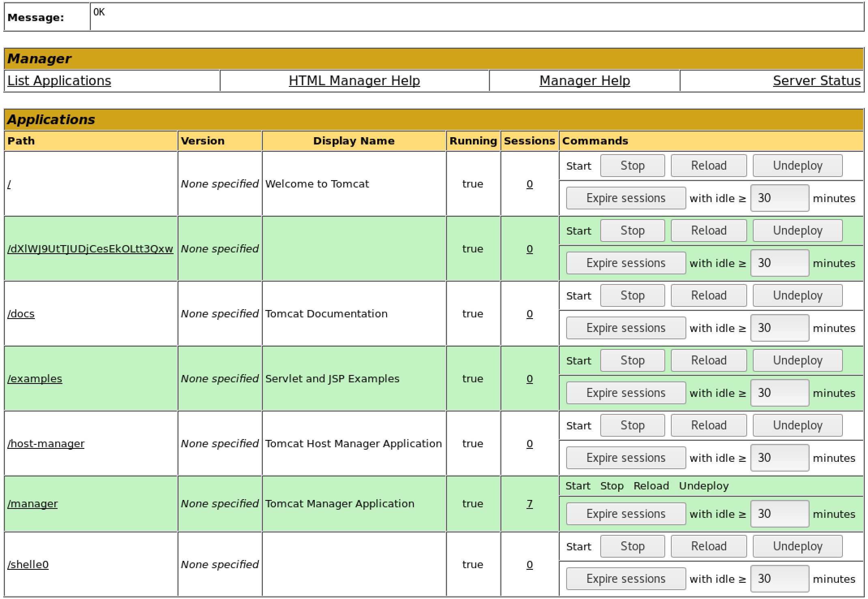Stop the /examples application
This screenshot has width=868, height=599.
pos(632,360)
